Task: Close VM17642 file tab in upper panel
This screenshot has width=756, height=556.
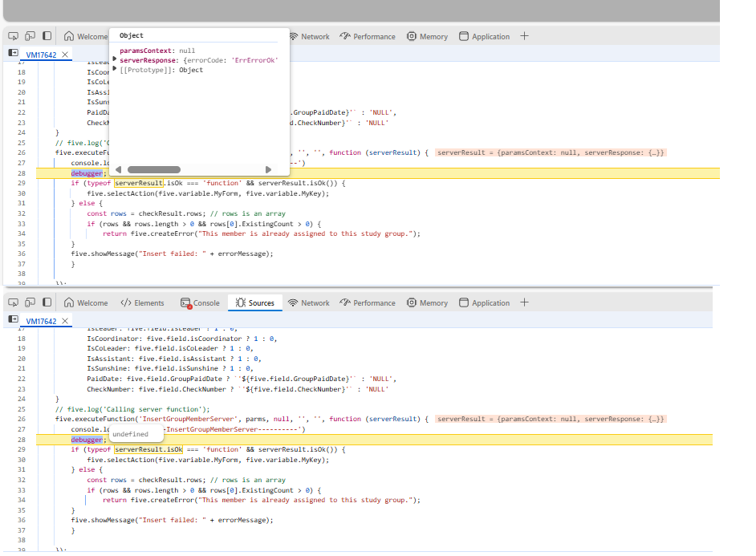Action: pyautogui.click(x=65, y=55)
